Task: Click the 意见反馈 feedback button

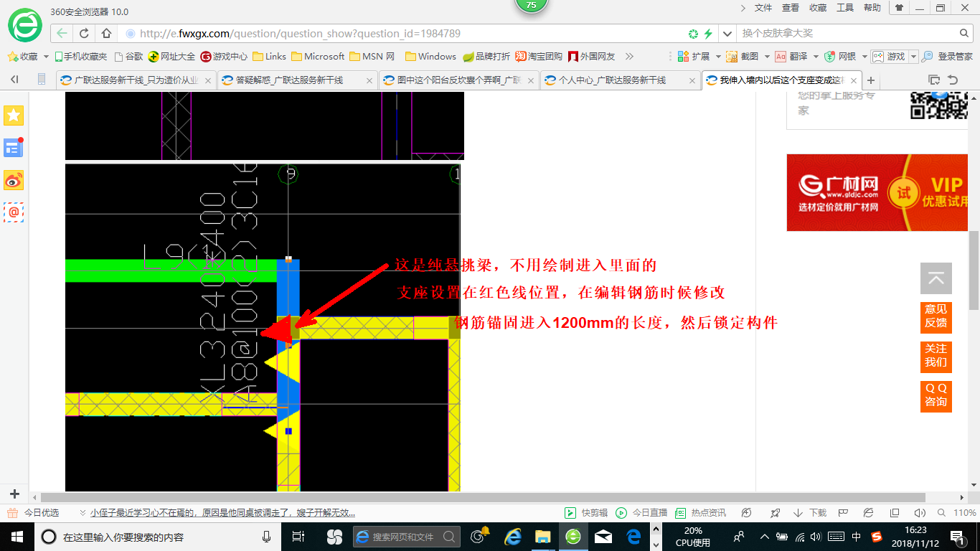Action: [936, 316]
